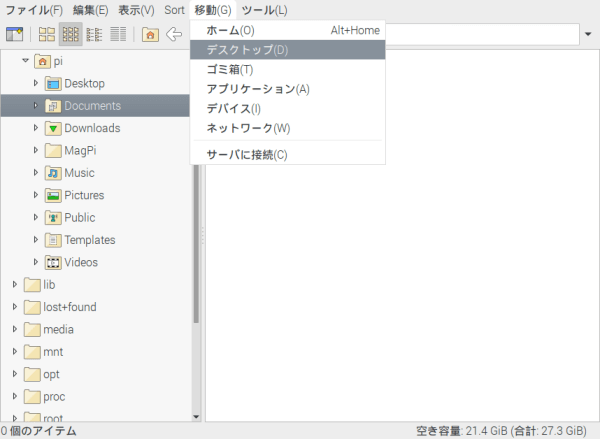Open a new window via toolbar icon
Image resolution: width=600 pixels, height=439 pixels.
(x=15, y=34)
